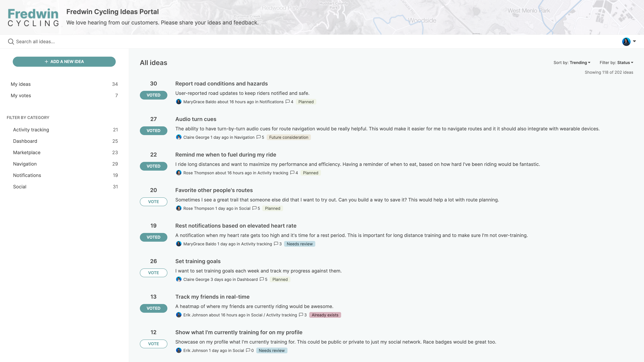Click the VOTE icon on Set training goals
The width and height of the screenshot is (644, 362).
(x=153, y=273)
